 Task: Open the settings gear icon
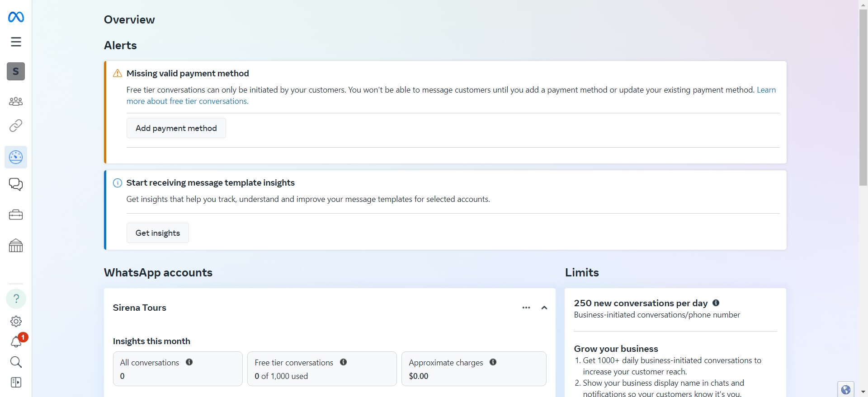[16, 322]
